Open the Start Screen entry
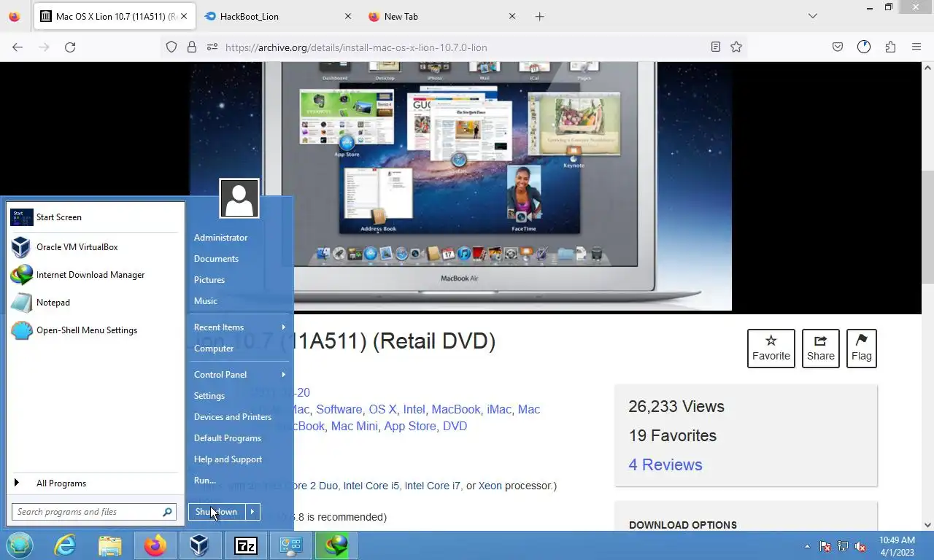 [x=95, y=217]
